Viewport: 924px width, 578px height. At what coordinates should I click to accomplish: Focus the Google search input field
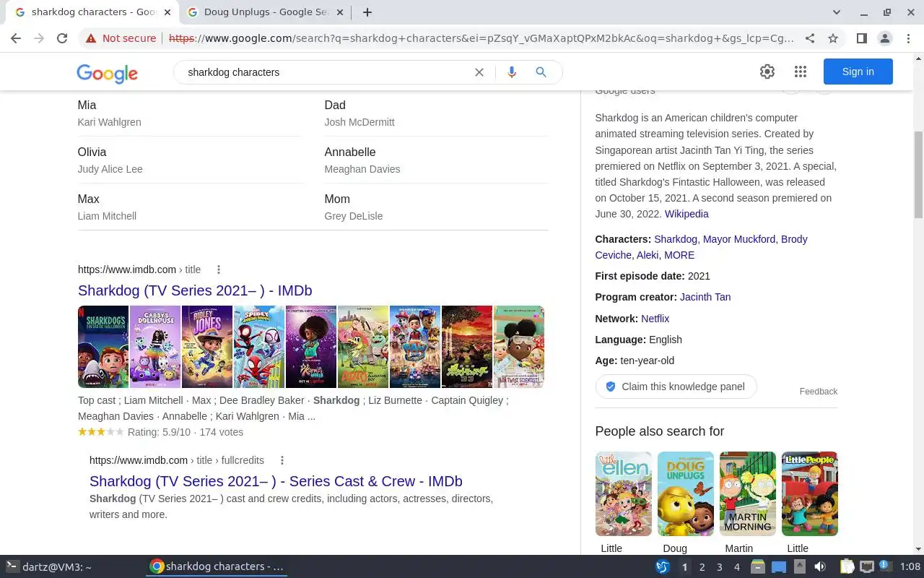[325, 72]
